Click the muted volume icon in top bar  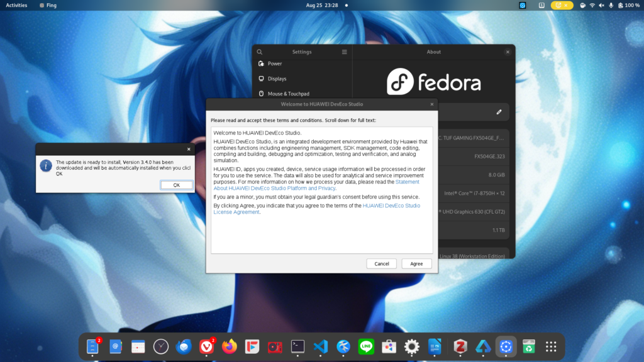tap(602, 5)
